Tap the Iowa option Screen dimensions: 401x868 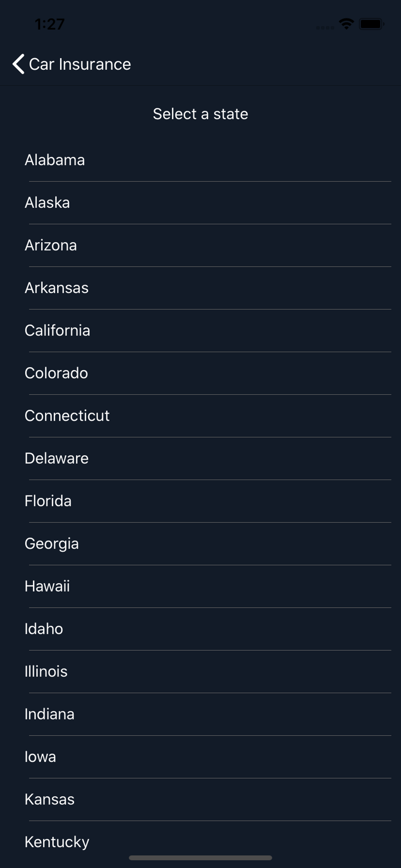[40, 757]
